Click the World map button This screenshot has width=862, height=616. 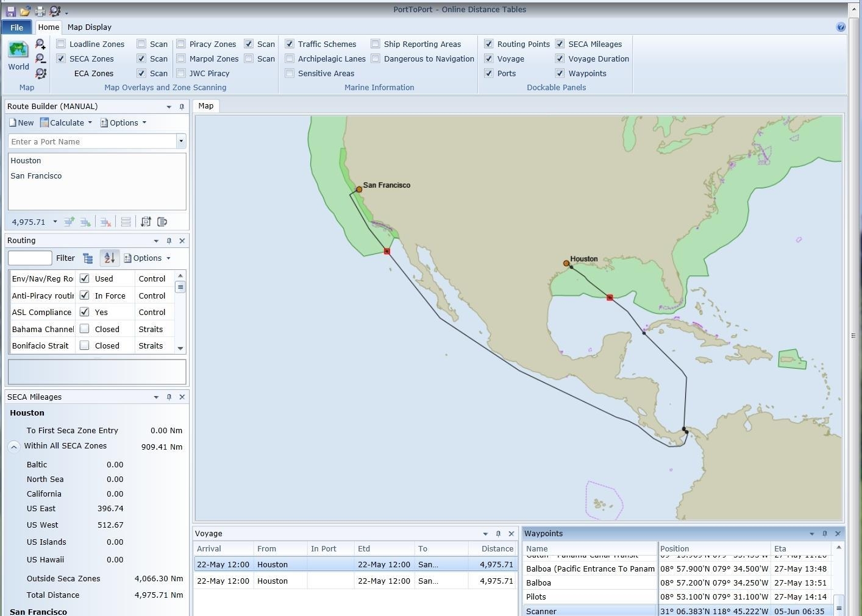[x=18, y=56]
